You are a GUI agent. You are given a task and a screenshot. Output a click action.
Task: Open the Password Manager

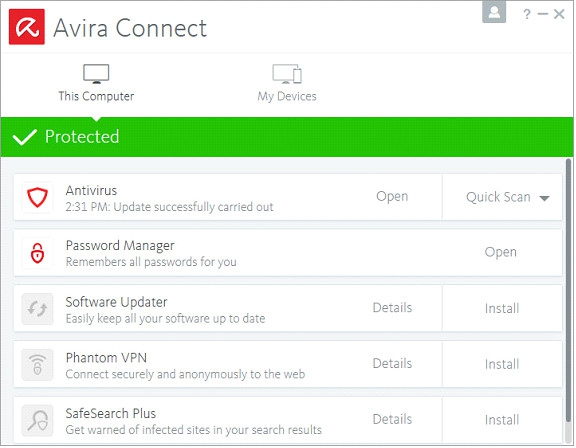pyautogui.click(x=500, y=252)
